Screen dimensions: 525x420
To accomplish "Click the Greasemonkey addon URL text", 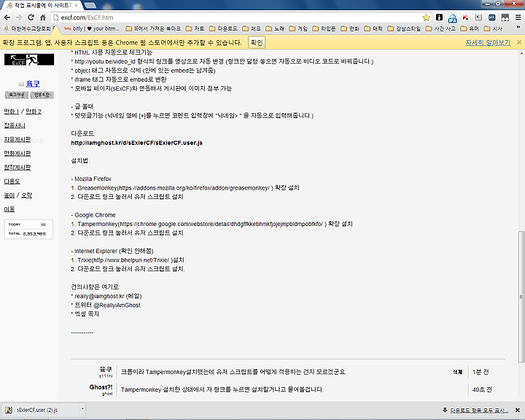I will (195, 188).
